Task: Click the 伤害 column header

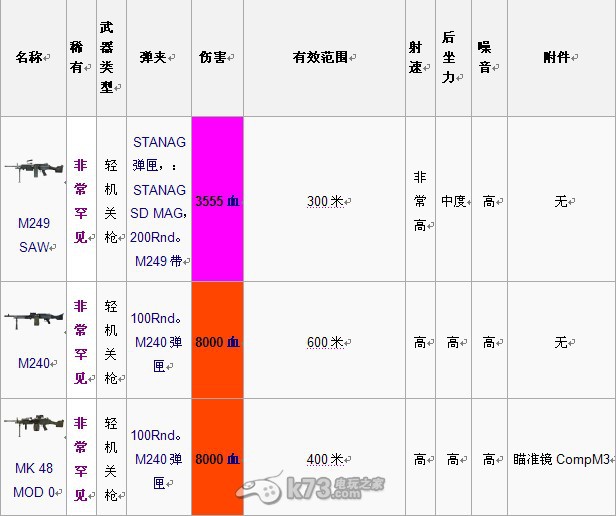Action: tap(213, 57)
